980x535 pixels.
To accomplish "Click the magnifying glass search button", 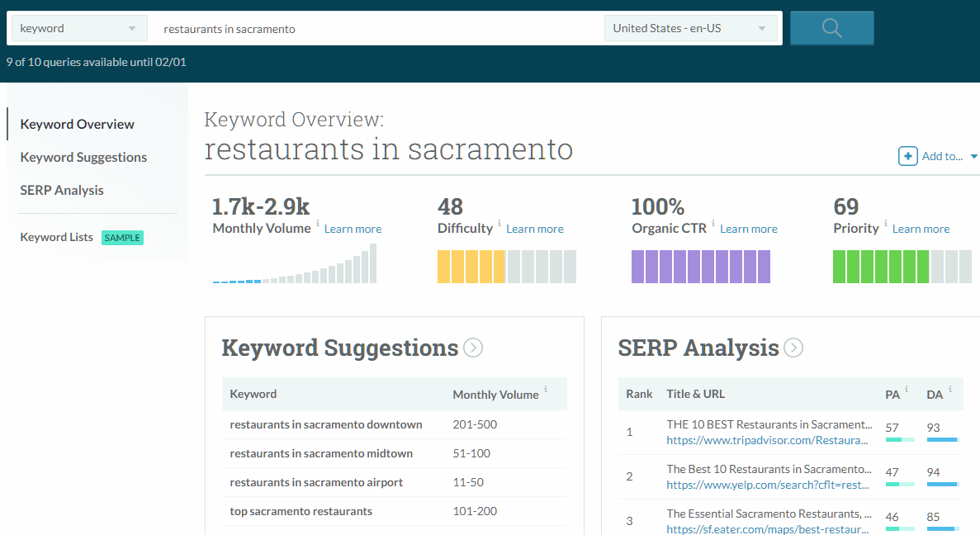I will coord(831,28).
